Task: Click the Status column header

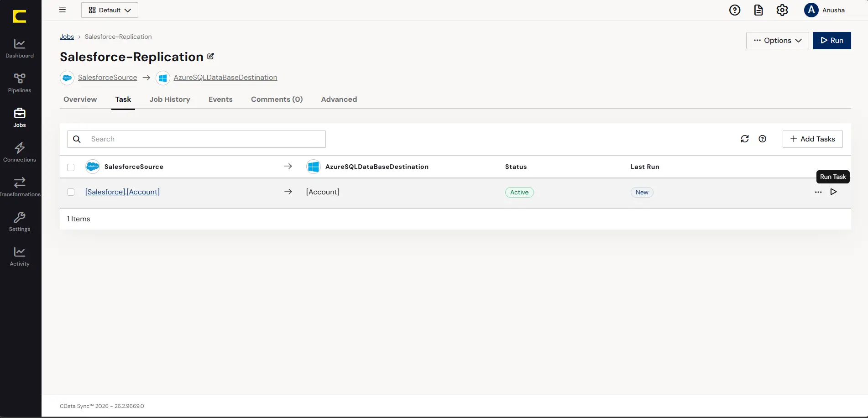Action: tap(516, 167)
